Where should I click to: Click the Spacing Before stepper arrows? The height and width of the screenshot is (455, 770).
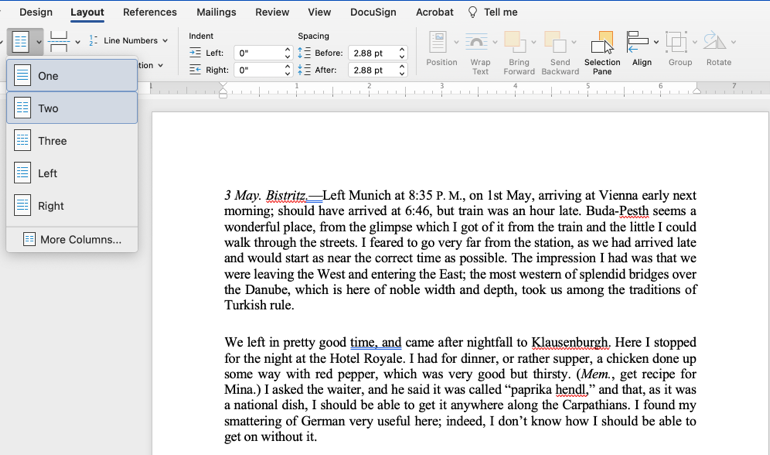pos(402,53)
